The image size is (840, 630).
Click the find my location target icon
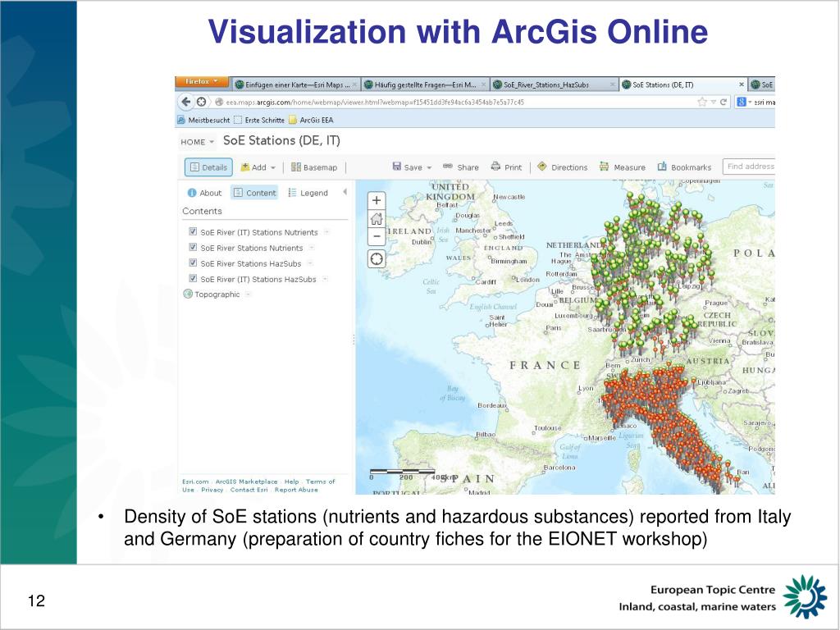click(x=377, y=259)
